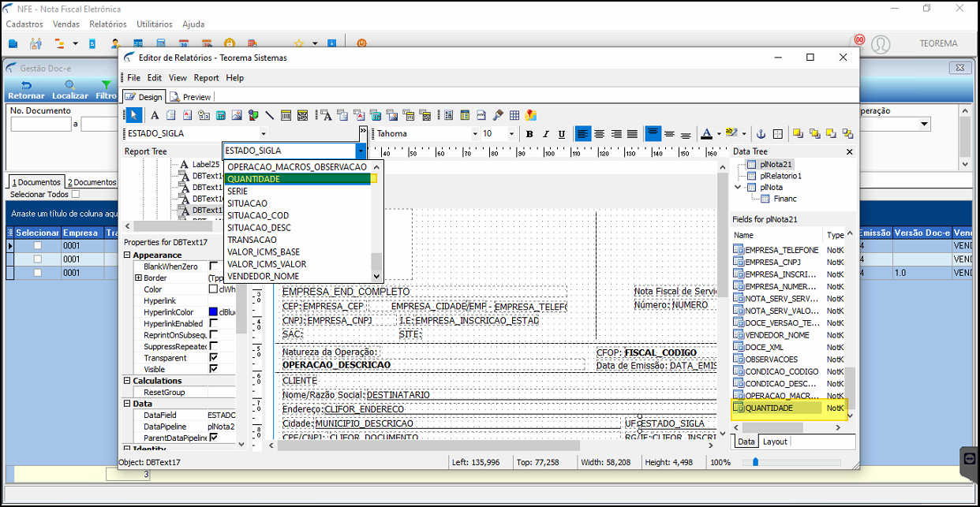Screen dimensions: 980x507
Task: Collapse the Calculations property group
Action: [128, 381]
